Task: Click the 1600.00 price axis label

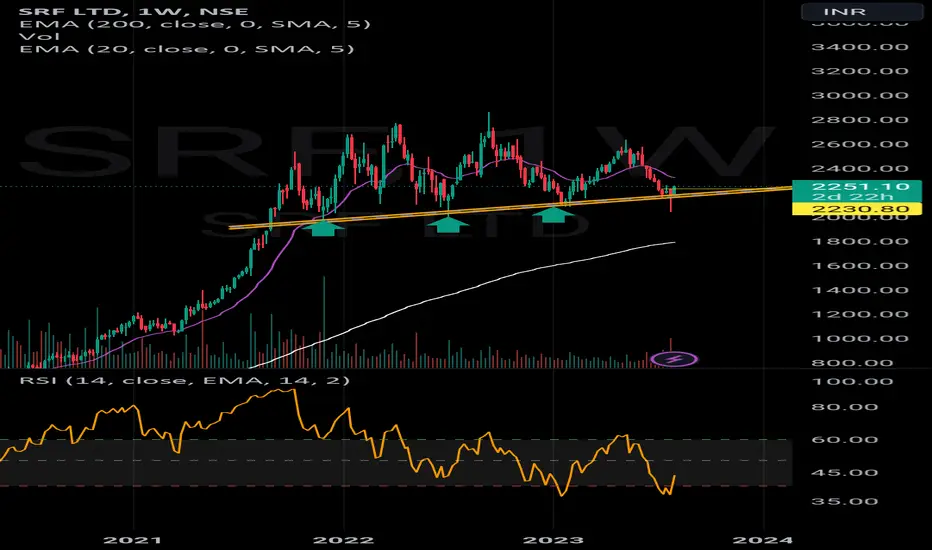Action: pyautogui.click(x=860, y=266)
